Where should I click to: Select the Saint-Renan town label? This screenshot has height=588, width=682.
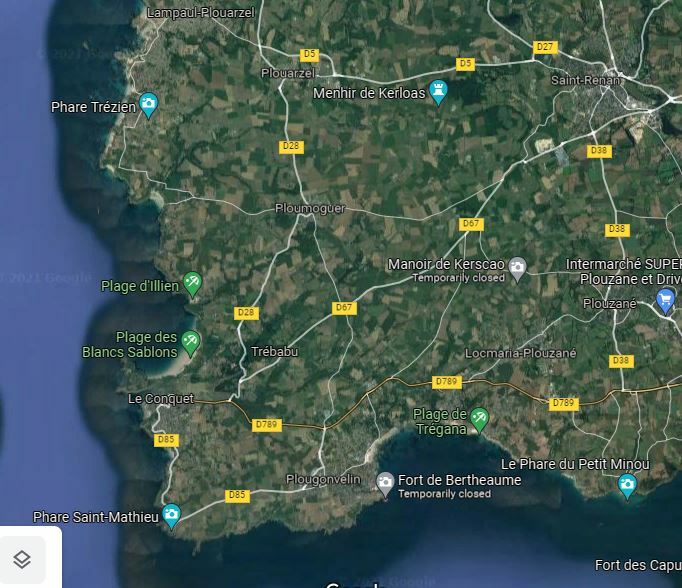(x=585, y=80)
